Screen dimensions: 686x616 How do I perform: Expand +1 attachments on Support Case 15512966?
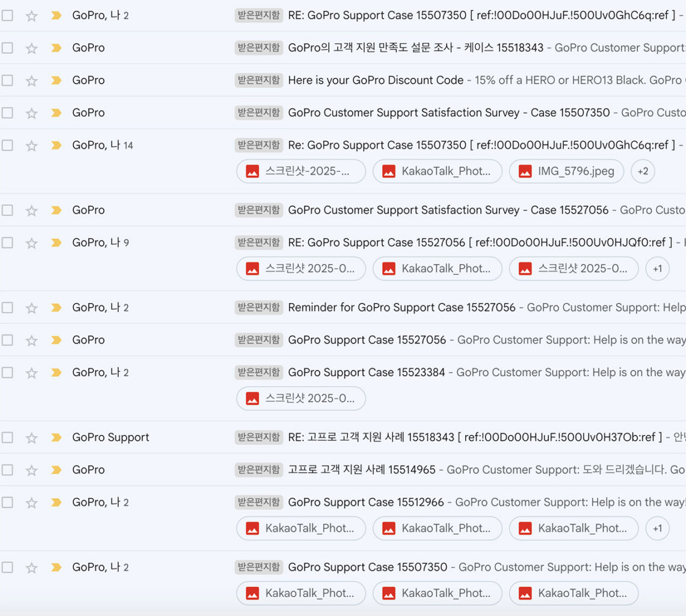pos(657,529)
